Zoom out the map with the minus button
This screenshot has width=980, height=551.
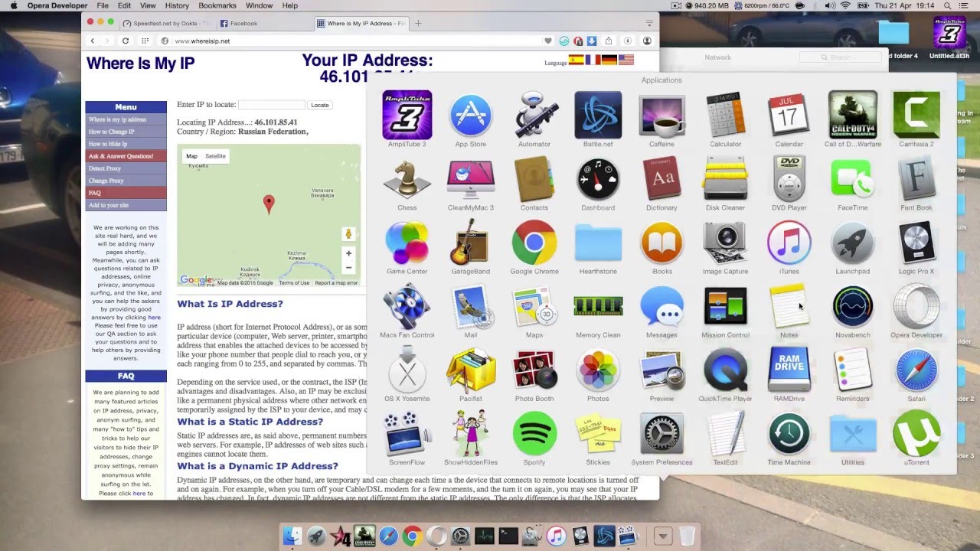tap(348, 268)
